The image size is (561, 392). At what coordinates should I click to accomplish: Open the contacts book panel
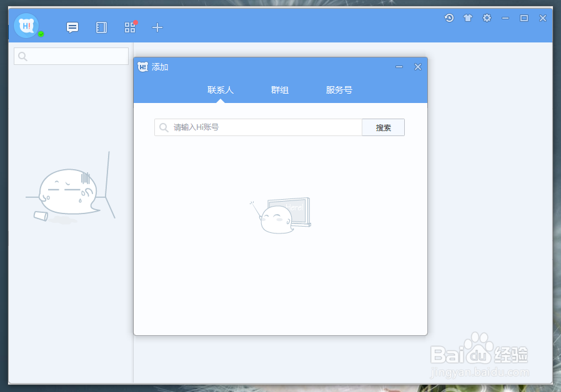coord(101,27)
